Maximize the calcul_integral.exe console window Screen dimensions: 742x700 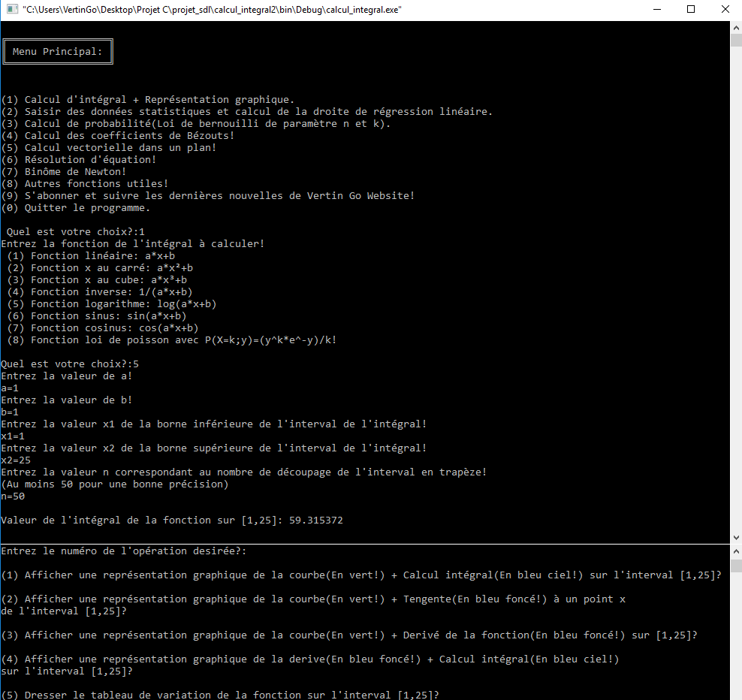[691, 10]
